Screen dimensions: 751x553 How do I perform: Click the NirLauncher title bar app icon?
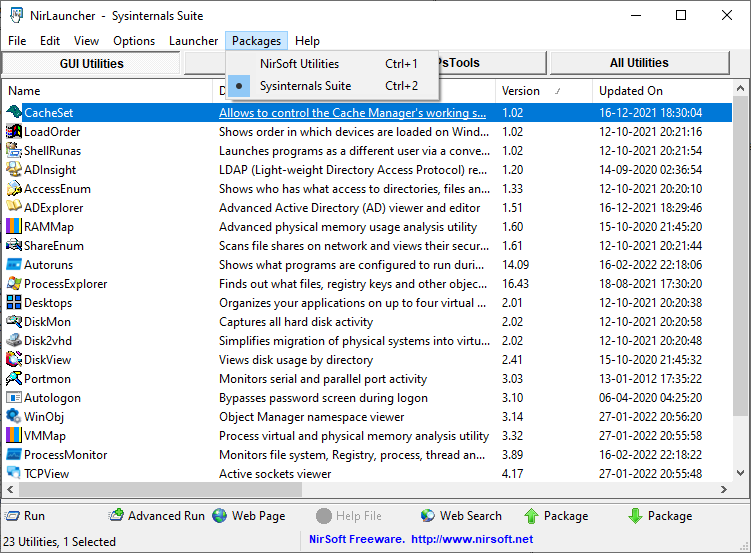click(16, 15)
